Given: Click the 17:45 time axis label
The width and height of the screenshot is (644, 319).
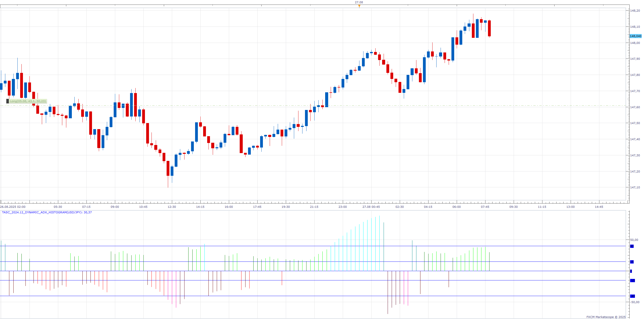Looking at the screenshot, I should pos(257,207).
